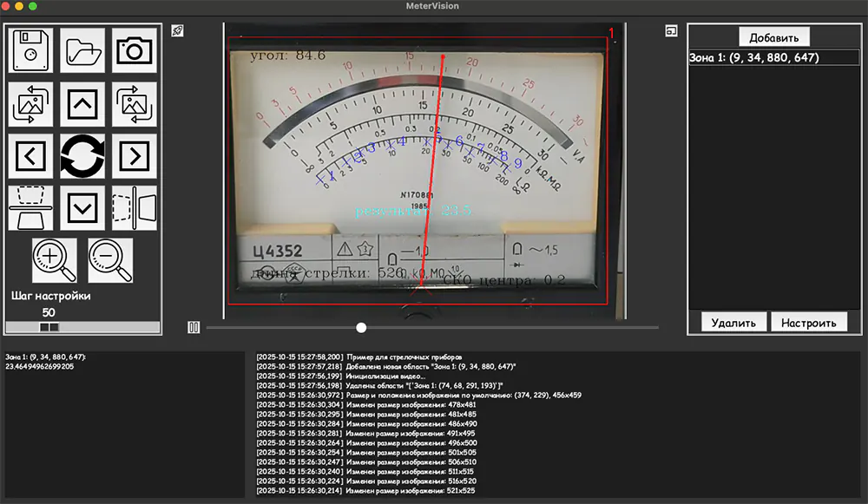Click the video timeline slider handle

pyautogui.click(x=361, y=328)
